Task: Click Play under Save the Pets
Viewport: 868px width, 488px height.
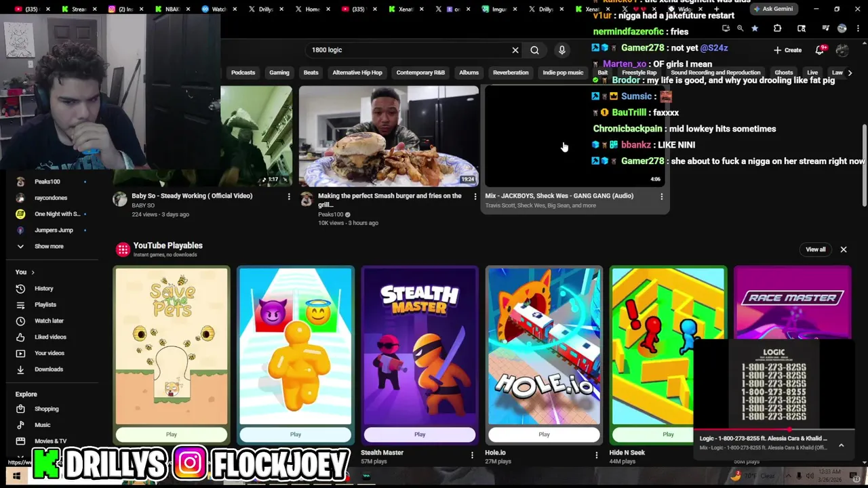Action: [x=171, y=434]
